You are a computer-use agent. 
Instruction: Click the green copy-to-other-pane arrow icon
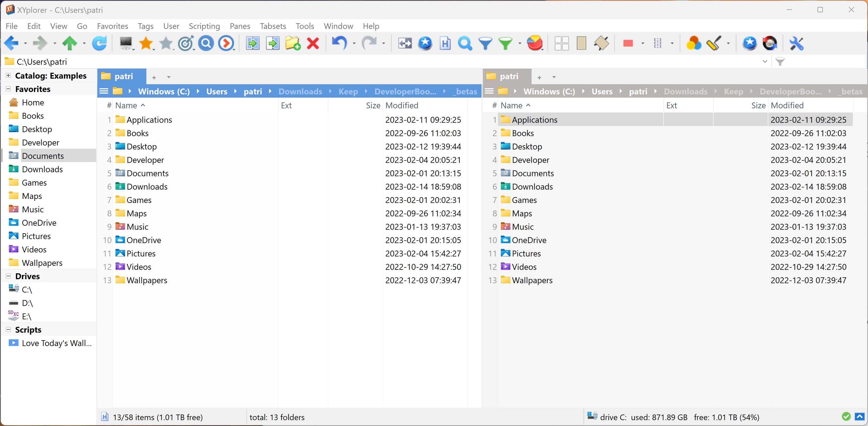point(252,43)
